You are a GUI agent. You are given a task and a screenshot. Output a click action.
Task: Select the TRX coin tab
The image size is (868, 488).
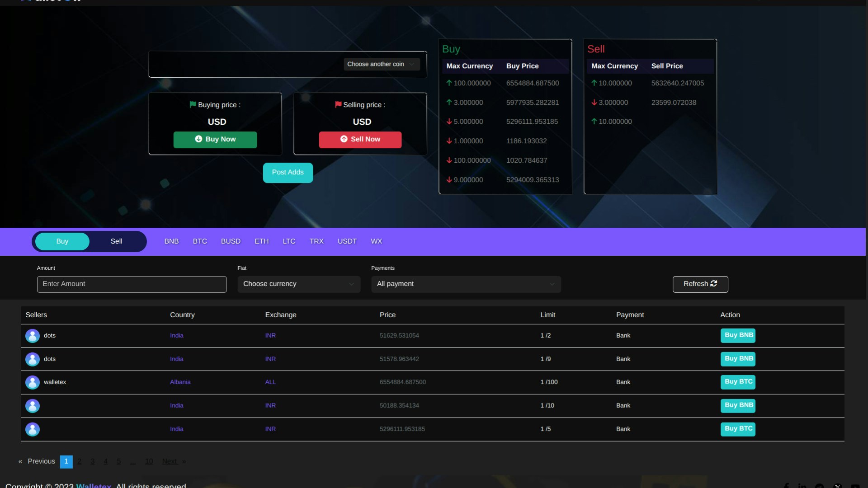coord(316,241)
